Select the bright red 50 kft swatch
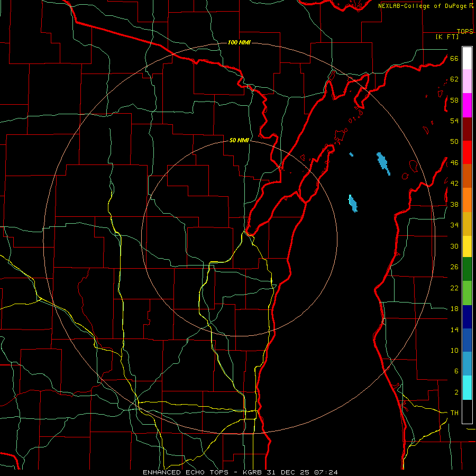Image resolution: width=476 pixels, height=476 pixels. [x=467, y=152]
